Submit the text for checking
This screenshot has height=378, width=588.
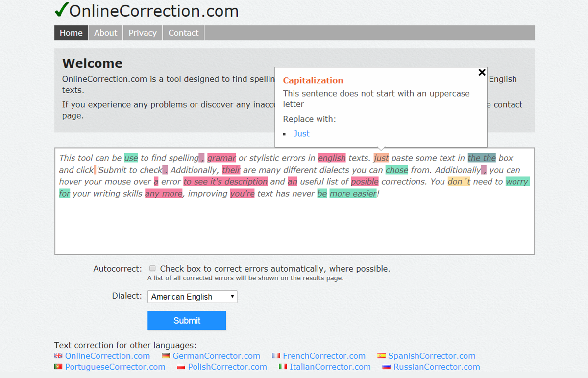click(x=187, y=321)
